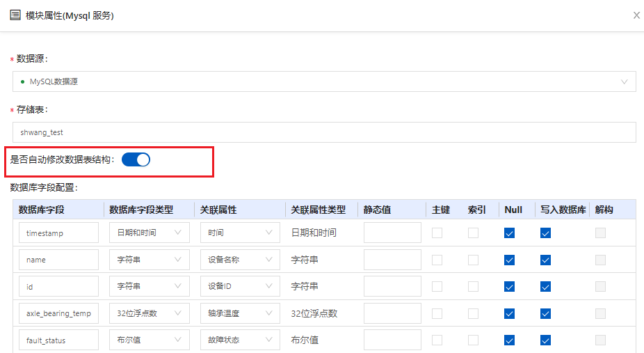Click the 关联属性类型 column header
Image resolution: width=644 pixels, height=353 pixels.
click(x=319, y=210)
